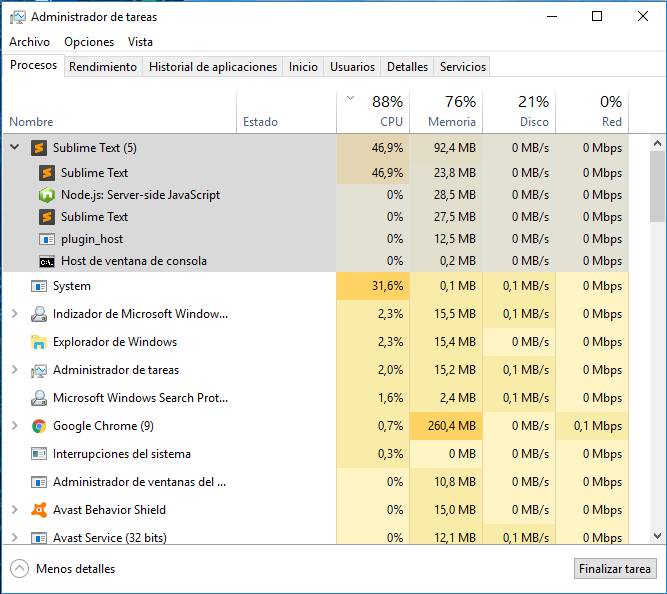
Task: Open the Usuarios tab
Action: coord(352,67)
